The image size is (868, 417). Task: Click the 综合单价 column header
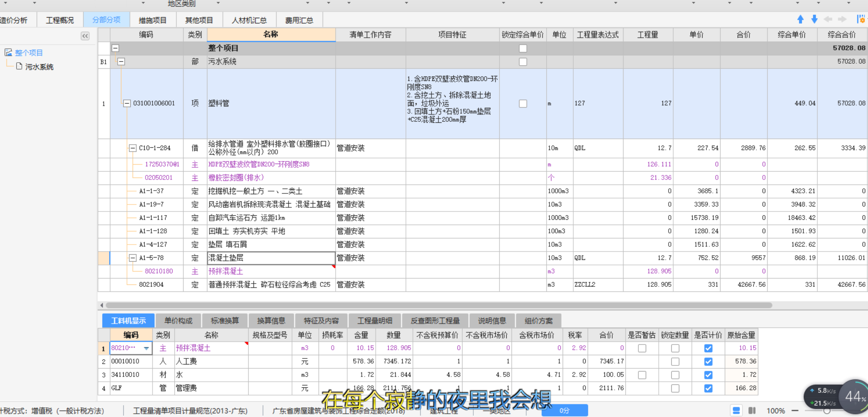pyautogui.click(x=792, y=34)
